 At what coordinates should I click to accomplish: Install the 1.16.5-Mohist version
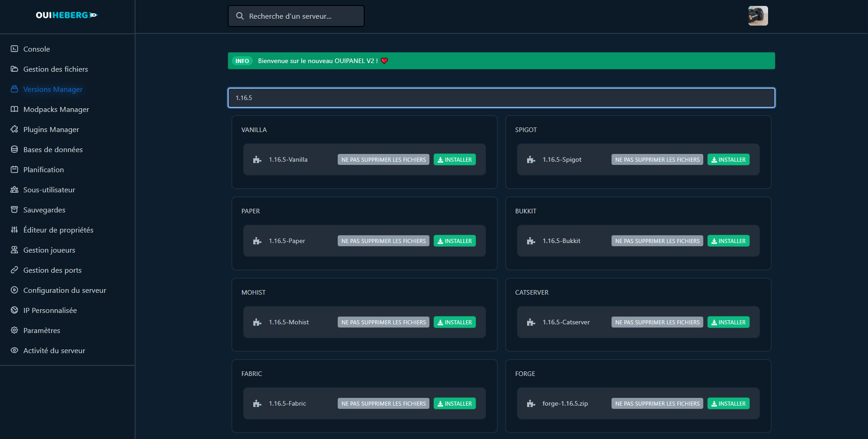click(455, 322)
